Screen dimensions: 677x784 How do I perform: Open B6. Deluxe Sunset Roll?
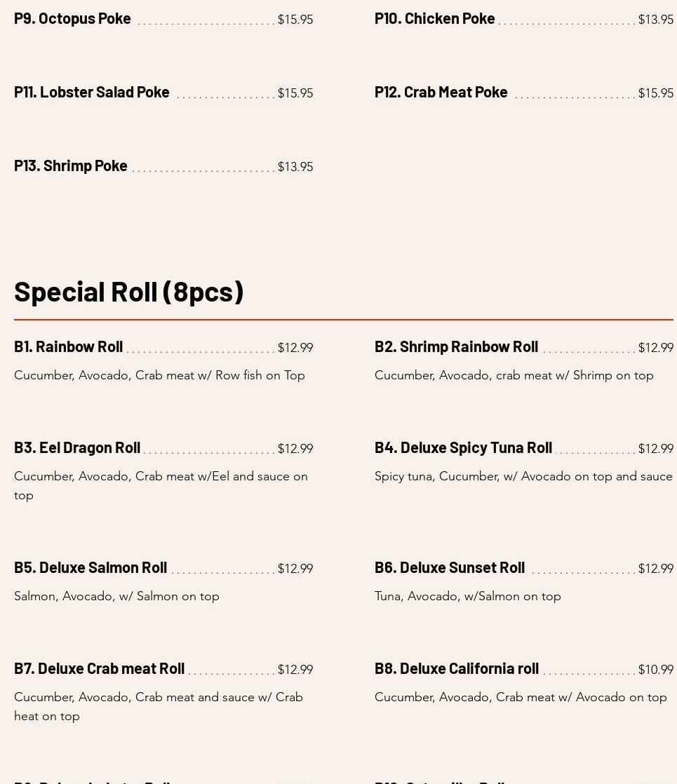(x=450, y=567)
